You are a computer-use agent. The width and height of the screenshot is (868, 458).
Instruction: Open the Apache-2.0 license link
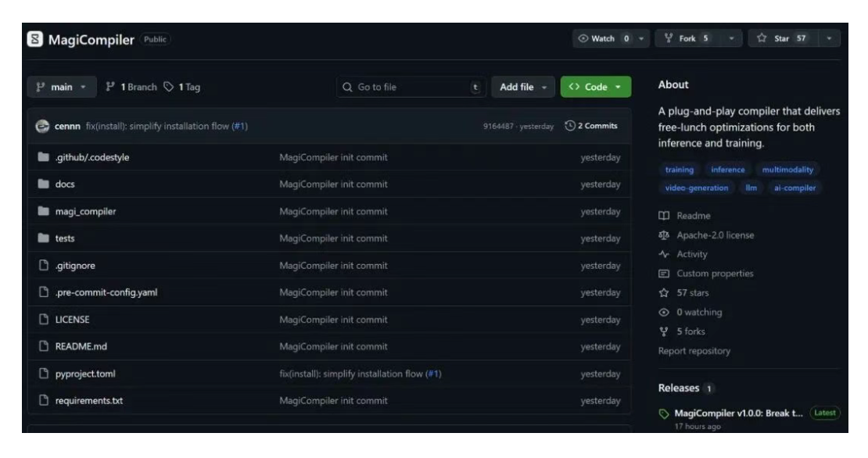[716, 235]
